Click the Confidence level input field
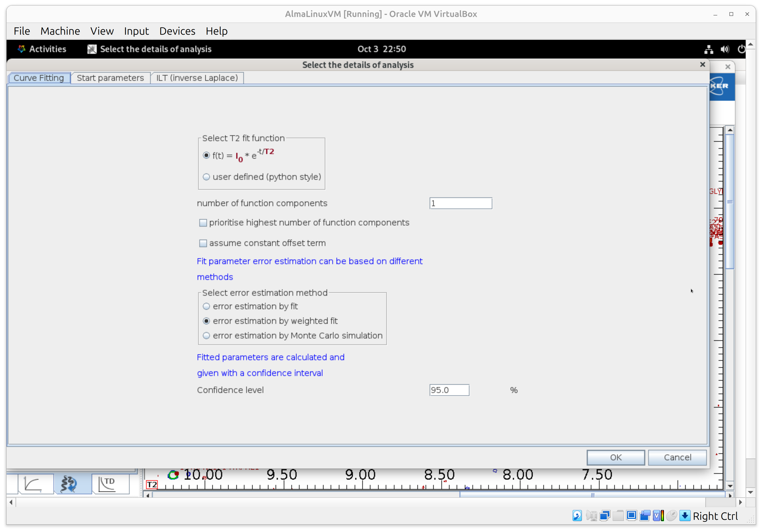The width and height of the screenshot is (762, 532). coord(449,390)
